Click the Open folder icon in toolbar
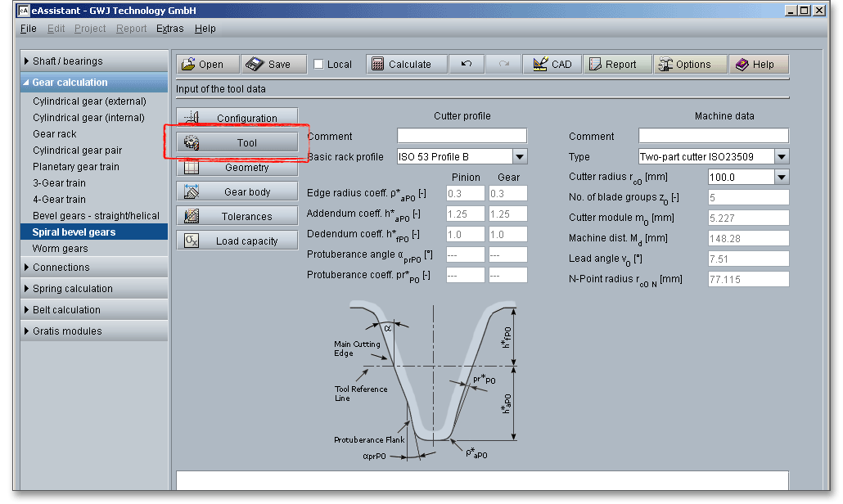 click(189, 65)
